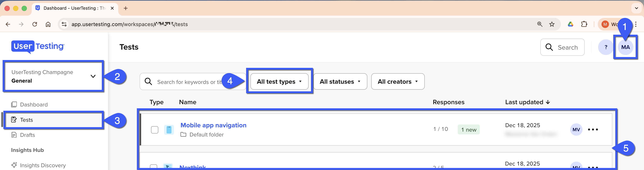Open the All test types dropdown
The width and height of the screenshot is (644, 170).
point(279,81)
